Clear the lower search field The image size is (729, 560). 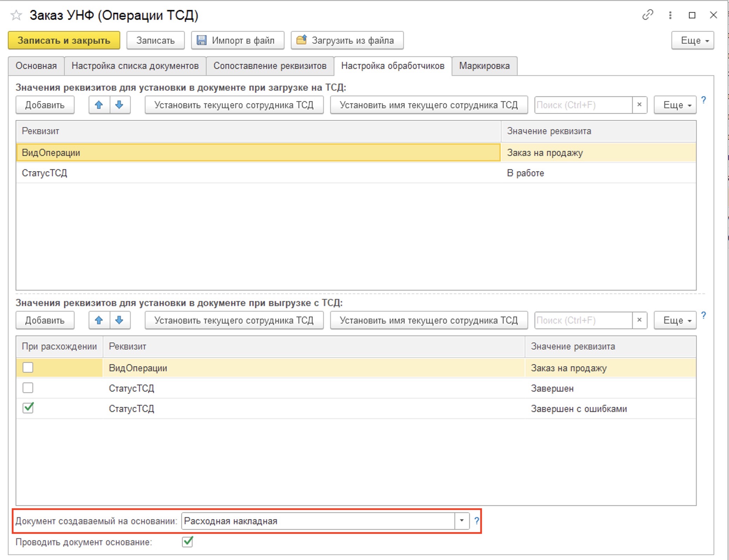tap(639, 320)
